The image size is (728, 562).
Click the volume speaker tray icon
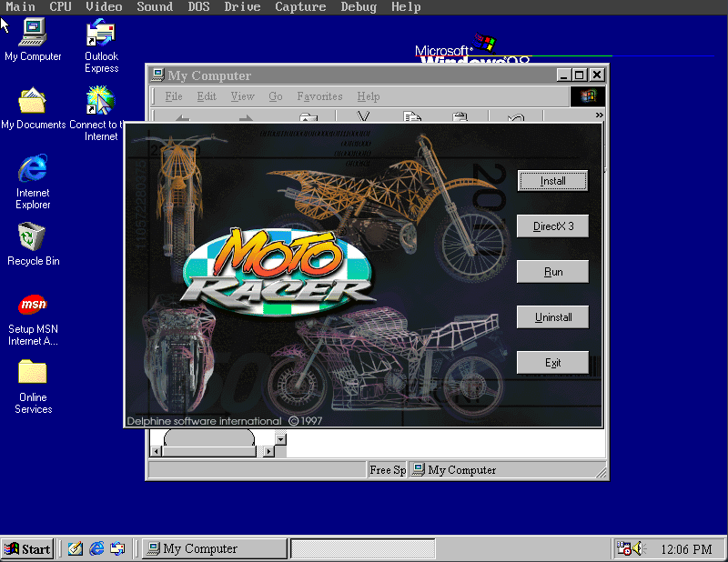(x=640, y=548)
